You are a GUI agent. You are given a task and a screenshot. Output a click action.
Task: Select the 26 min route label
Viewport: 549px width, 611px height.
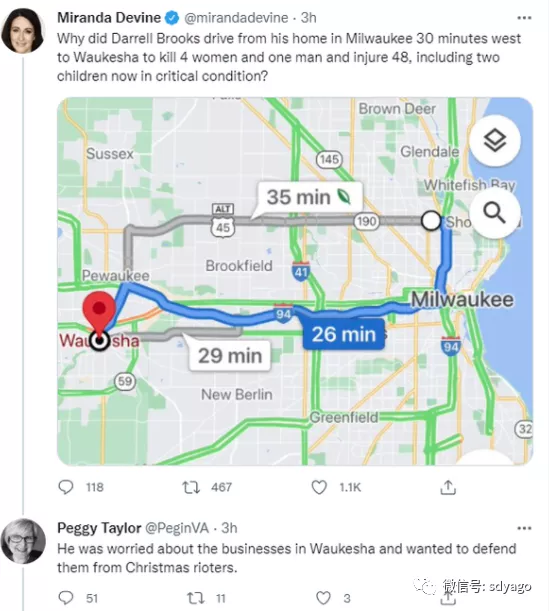pos(344,334)
